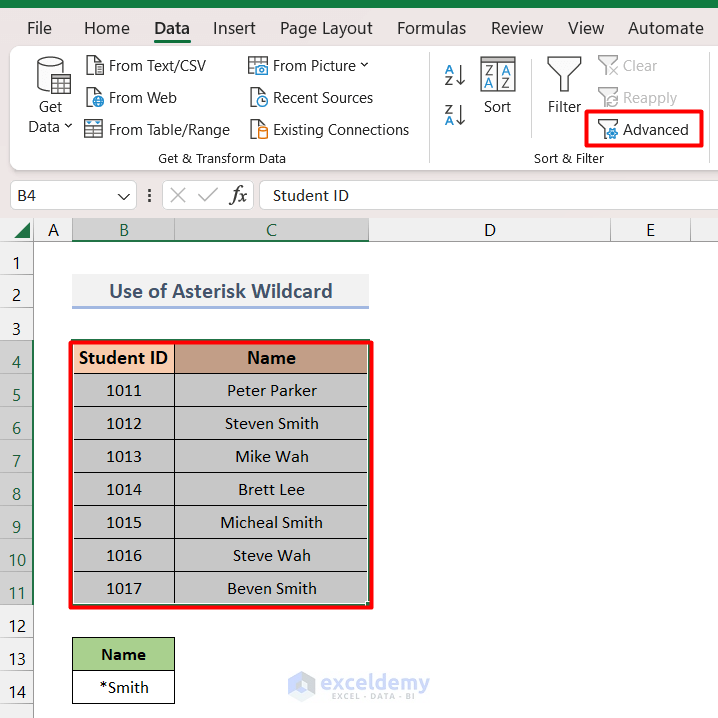
Task: Click the Name header cell in row 4
Action: (272, 358)
